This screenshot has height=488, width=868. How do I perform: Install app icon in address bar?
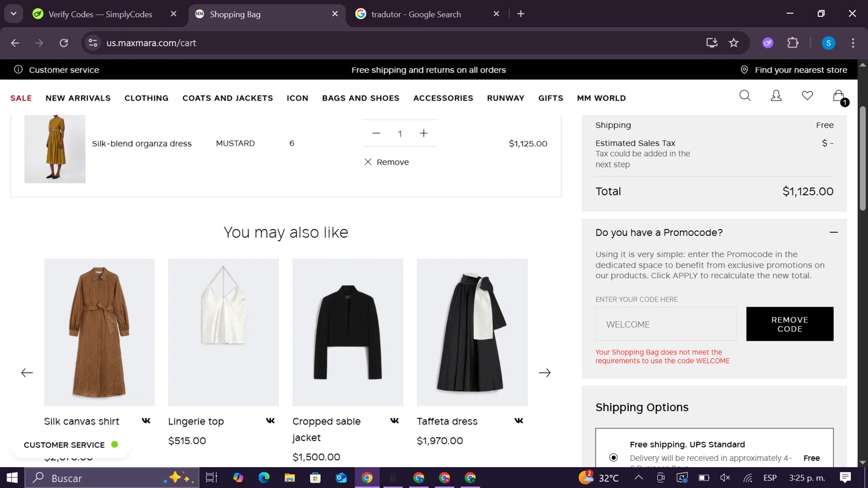click(712, 43)
